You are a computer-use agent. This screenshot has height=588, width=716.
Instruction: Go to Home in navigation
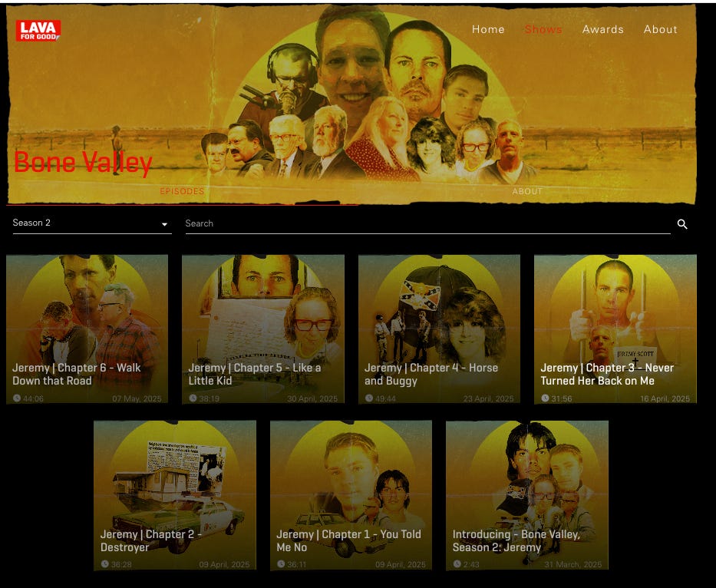[x=488, y=29]
